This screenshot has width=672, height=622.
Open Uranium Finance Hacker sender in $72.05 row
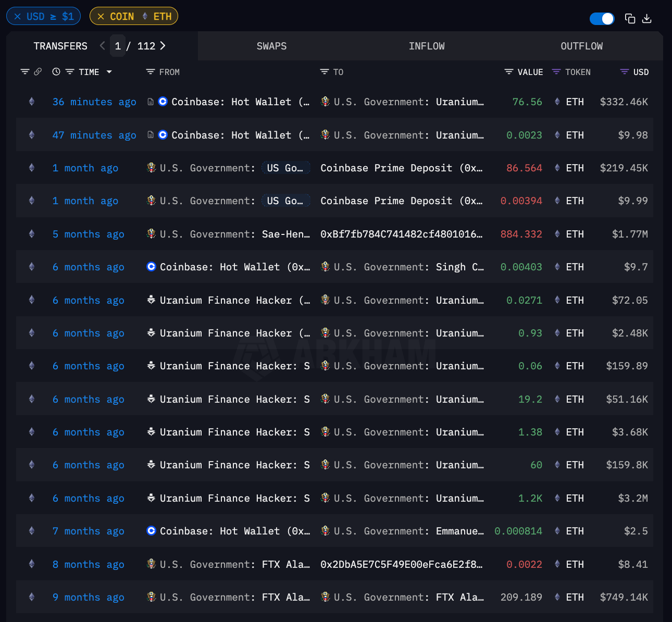(235, 301)
